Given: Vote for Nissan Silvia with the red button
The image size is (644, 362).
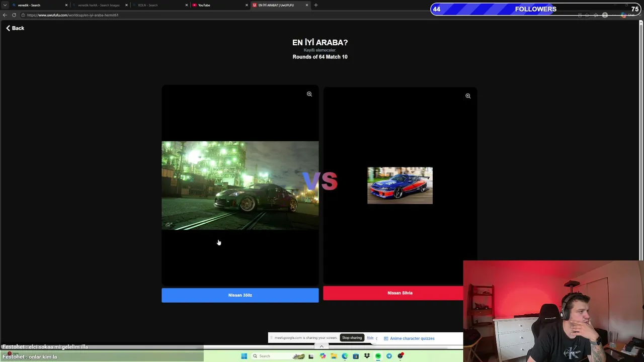Looking at the screenshot, I should pos(393,293).
